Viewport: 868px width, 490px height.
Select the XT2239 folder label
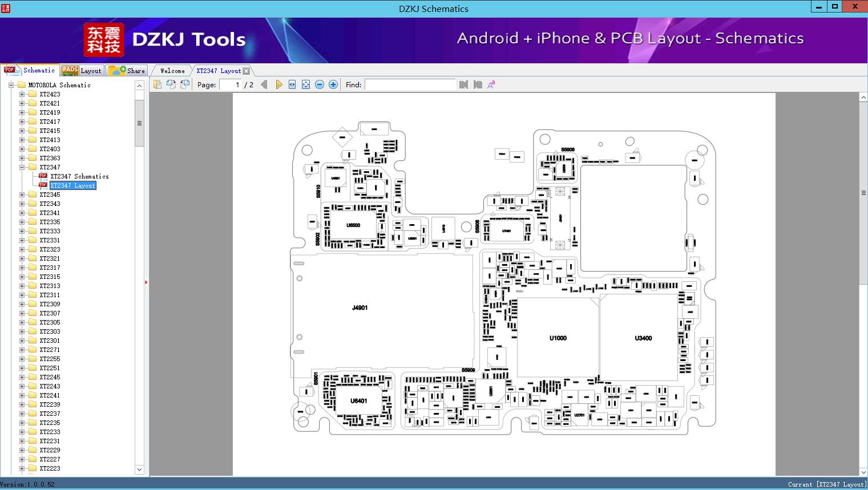click(50, 404)
